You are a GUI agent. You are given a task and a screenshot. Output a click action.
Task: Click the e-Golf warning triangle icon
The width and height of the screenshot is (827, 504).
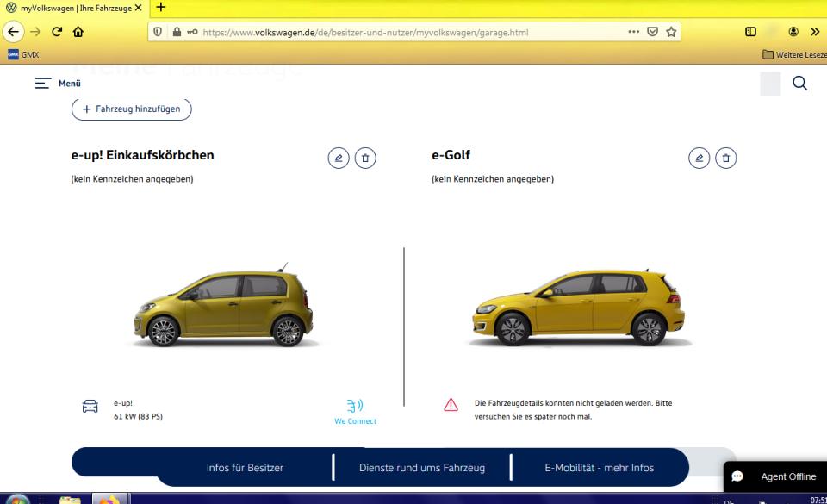pos(451,405)
